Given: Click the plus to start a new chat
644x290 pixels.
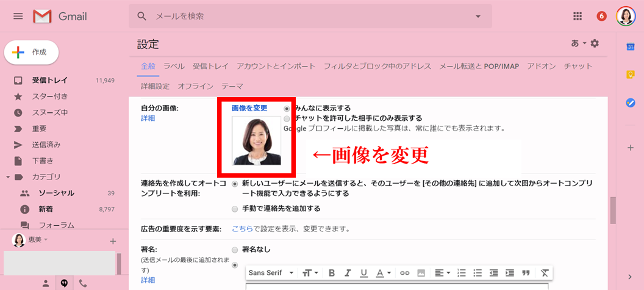Looking at the screenshot, I should point(113,241).
